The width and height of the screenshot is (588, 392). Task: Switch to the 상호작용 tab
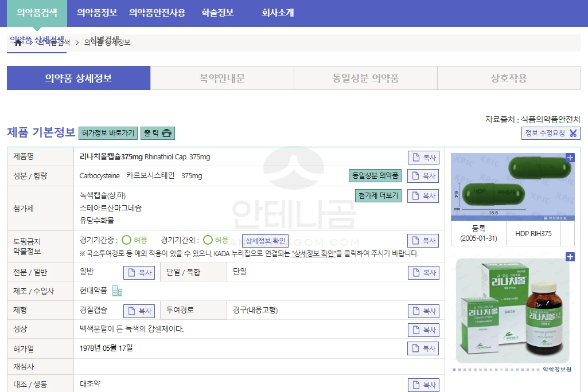509,78
